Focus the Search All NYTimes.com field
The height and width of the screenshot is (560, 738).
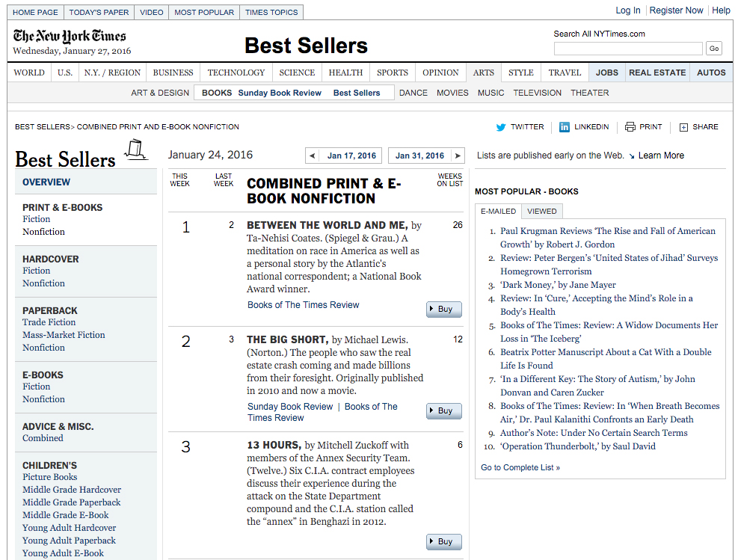coord(627,49)
